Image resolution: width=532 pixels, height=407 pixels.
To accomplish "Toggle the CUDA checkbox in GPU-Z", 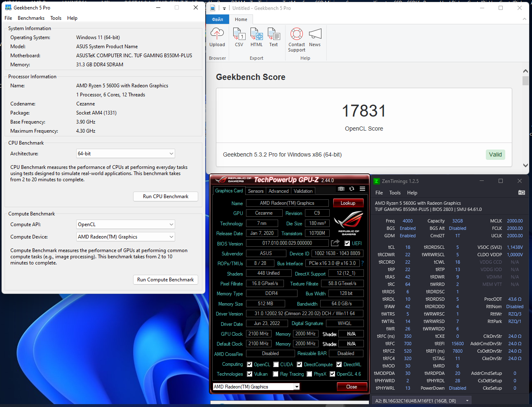I will click(276, 364).
